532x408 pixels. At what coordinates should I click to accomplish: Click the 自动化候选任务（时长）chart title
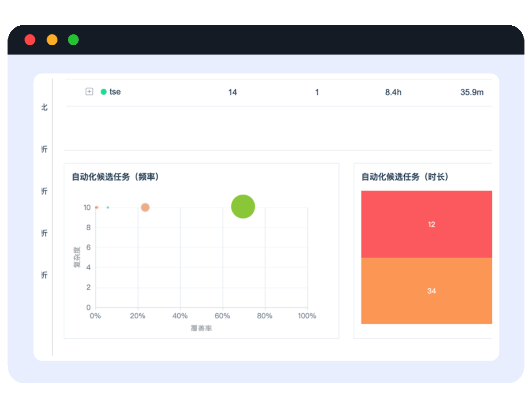(405, 177)
